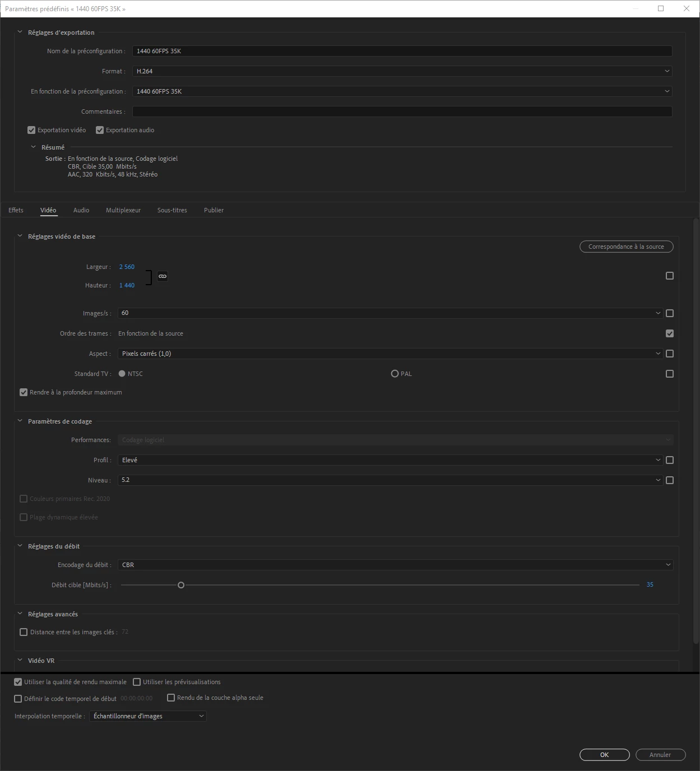
Task: Toggle match-source checkbox for Profil
Action: point(670,460)
